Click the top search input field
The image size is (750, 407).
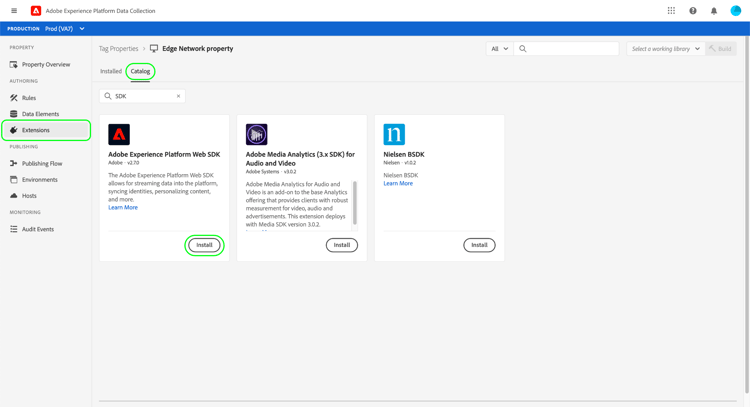(x=566, y=49)
